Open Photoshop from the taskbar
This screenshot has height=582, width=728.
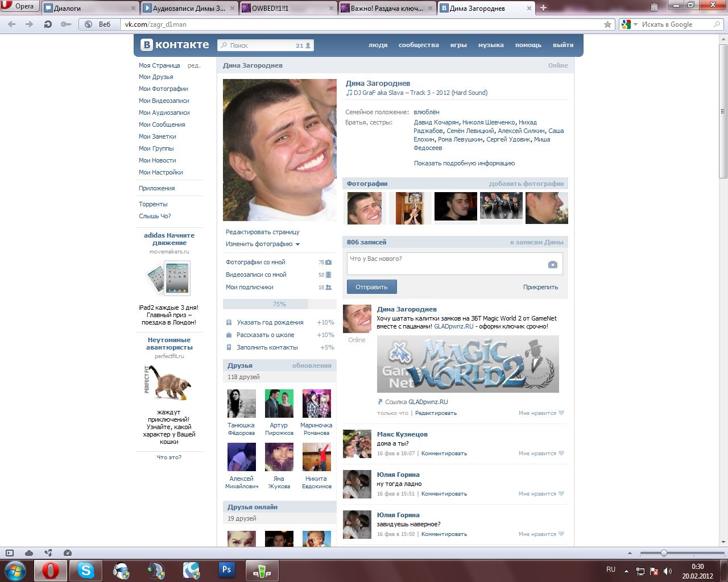pyautogui.click(x=226, y=569)
